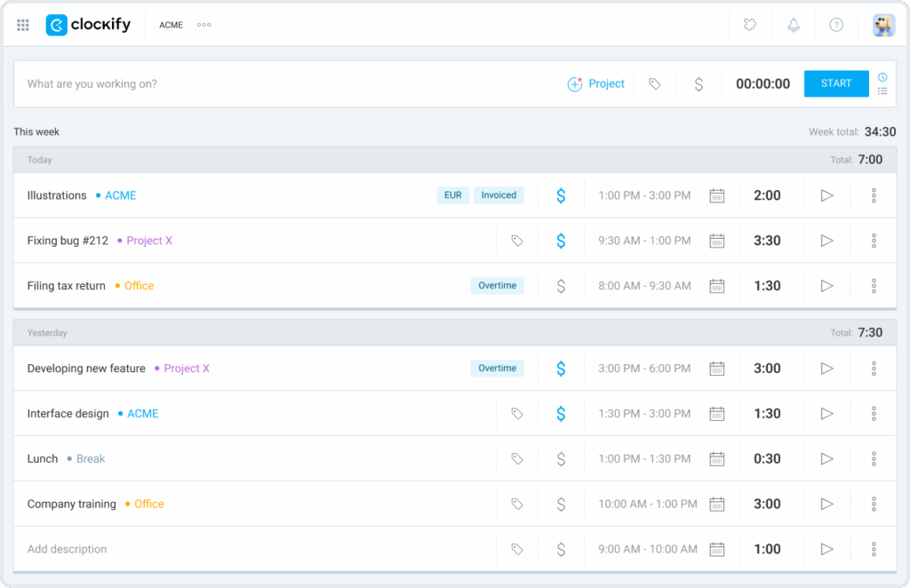Open three-dot menu for Illustrations entry
The width and height of the screenshot is (910, 588).
click(x=874, y=195)
